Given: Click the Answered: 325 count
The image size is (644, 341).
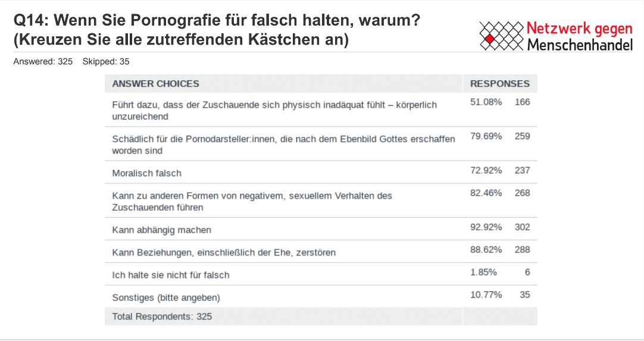Looking at the screenshot, I should pos(43,61).
